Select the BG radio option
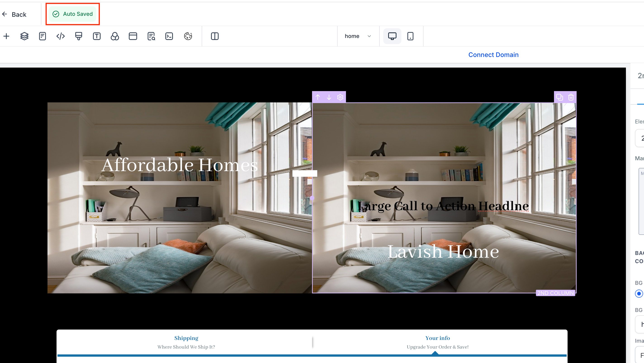The image size is (644, 363). [639, 294]
